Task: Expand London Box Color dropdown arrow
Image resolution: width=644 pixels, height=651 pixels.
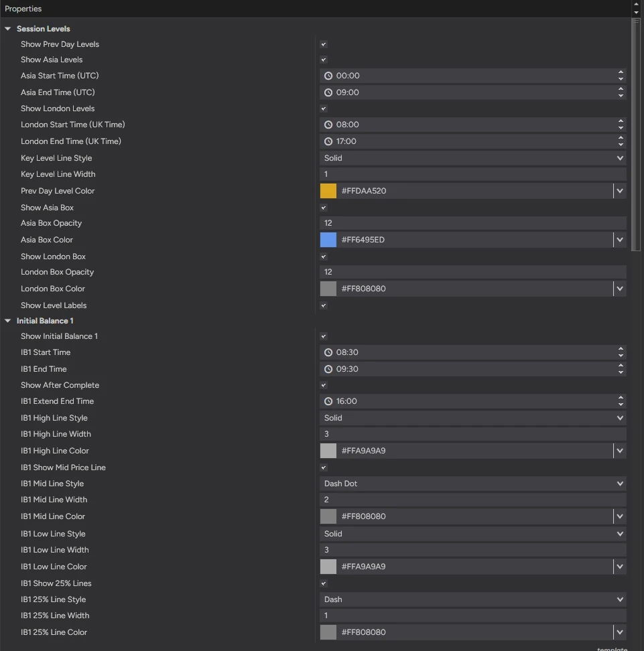Action: (620, 289)
